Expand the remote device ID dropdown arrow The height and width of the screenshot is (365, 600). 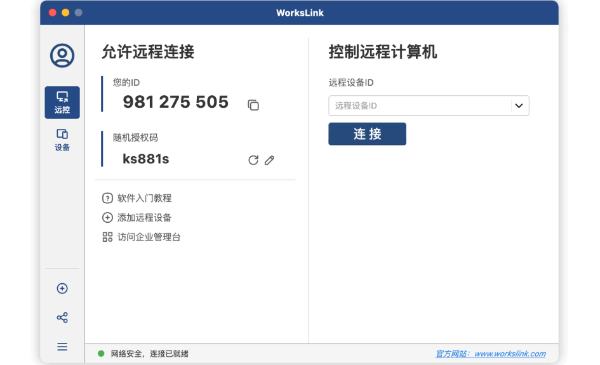pyautogui.click(x=519, y=106)
